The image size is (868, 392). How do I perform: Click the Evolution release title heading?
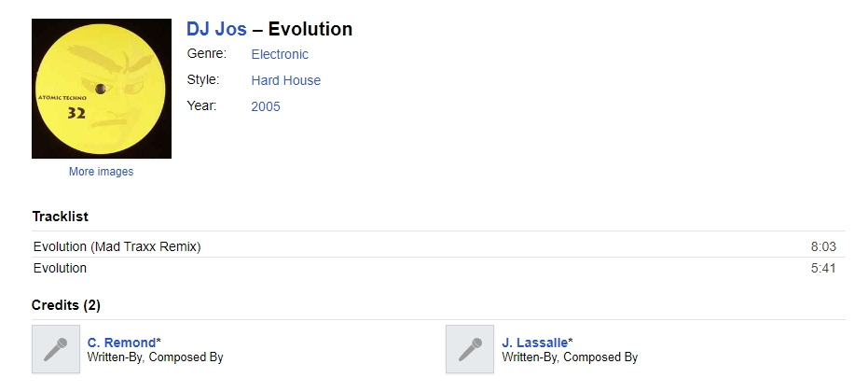310,29
